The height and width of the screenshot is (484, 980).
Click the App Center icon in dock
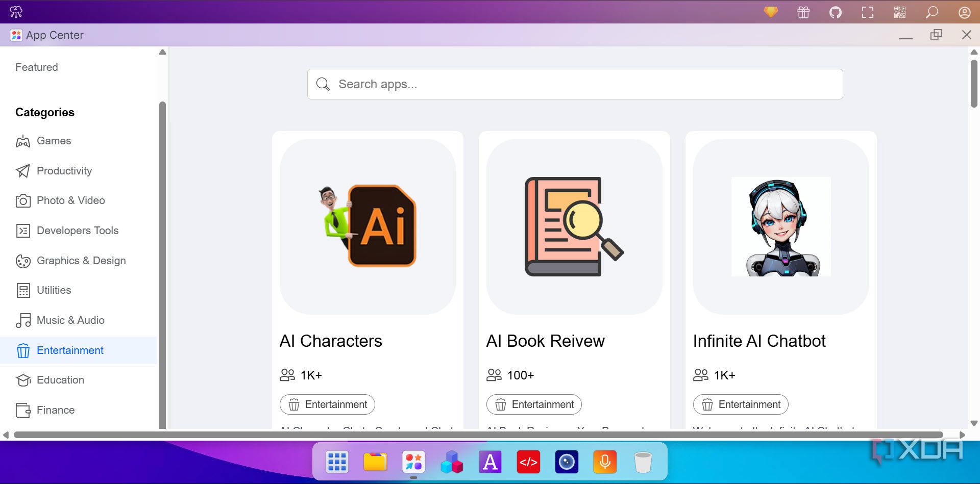[413, 462]
